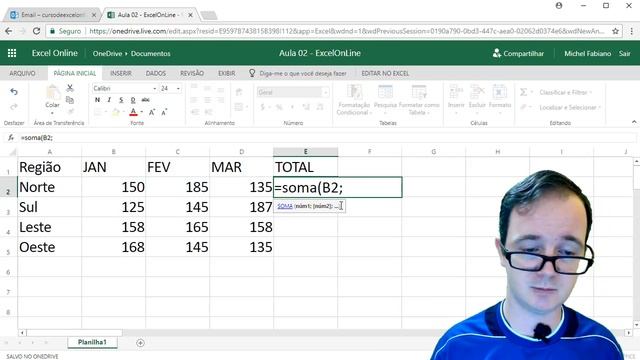The image size is (640, 360).
Task: Switch to the EXIBIR tab
Action: click(x=227, y=73)
